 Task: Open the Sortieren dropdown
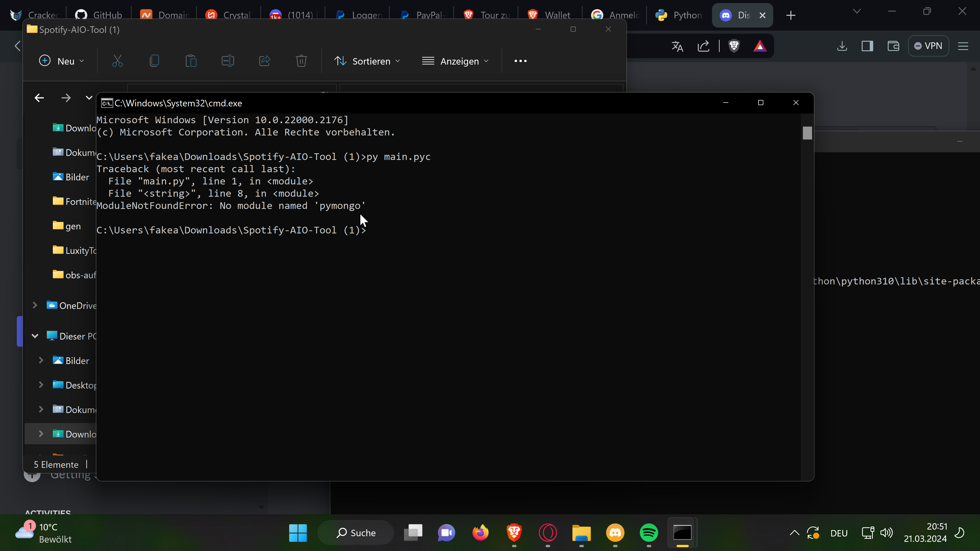click(367, 61)
